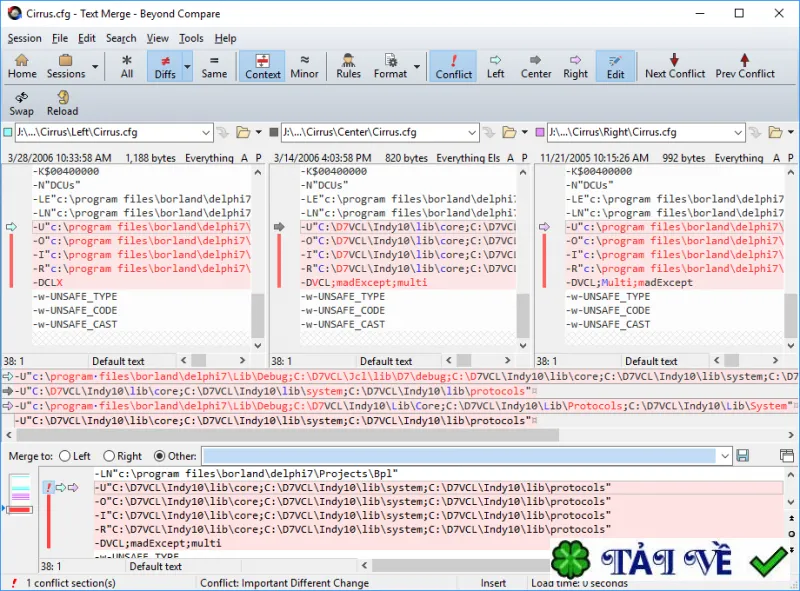
Task: Expand the center browse folder dropdown arrow
Action: pyautogui.click(x=524, y=133)
